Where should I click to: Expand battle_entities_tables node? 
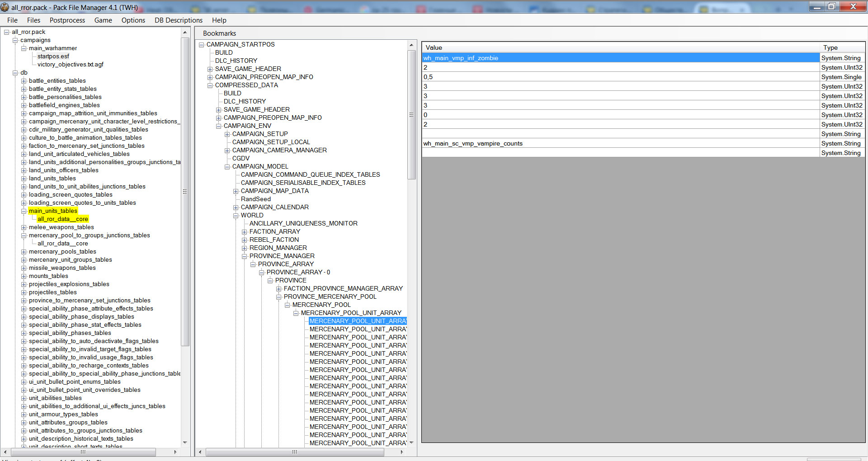tap(24, 81)
